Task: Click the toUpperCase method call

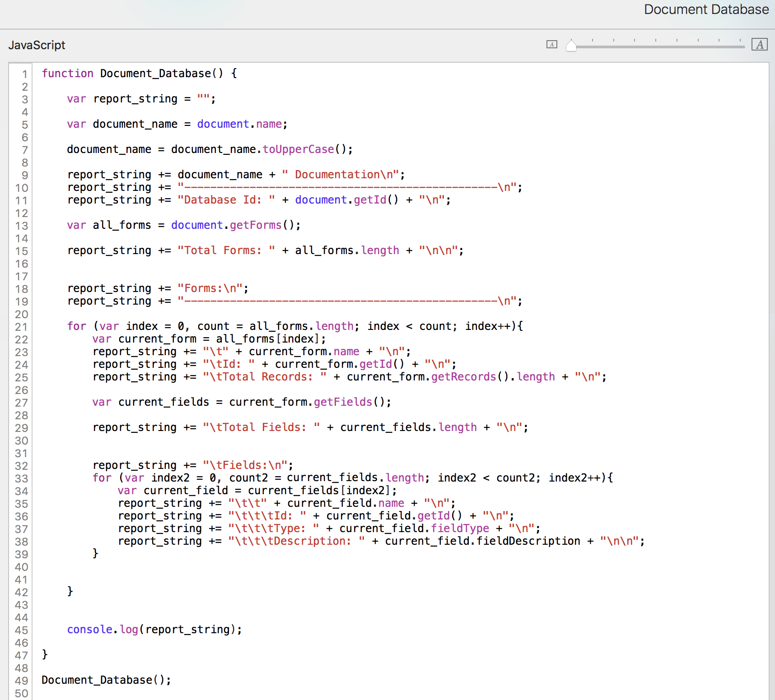Action: [298, 149]
